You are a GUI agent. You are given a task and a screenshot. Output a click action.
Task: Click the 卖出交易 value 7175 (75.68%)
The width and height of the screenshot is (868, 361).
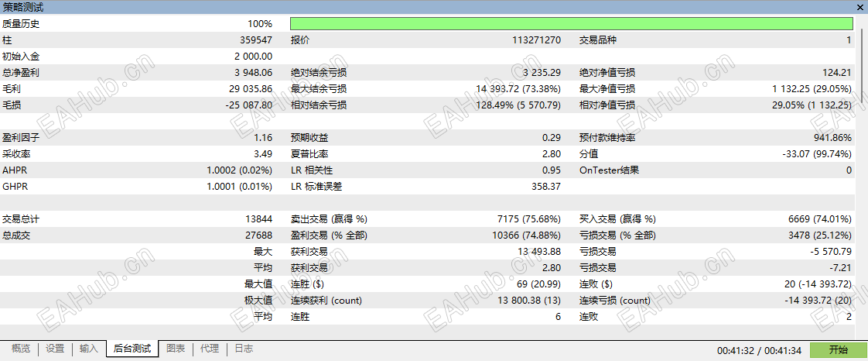529,219
